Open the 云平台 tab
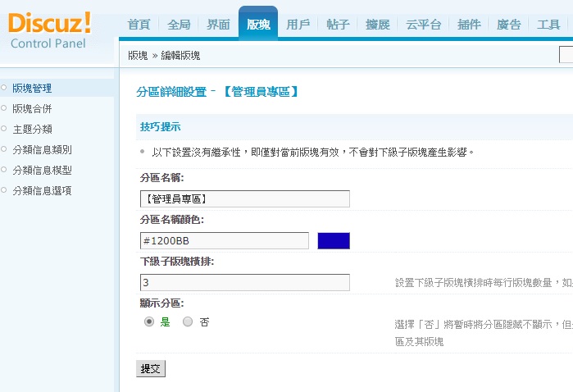 [423, 25]
